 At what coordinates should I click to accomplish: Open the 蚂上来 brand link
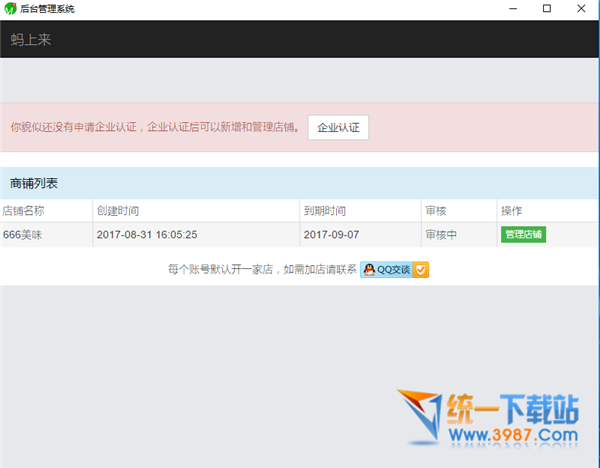click(x=31, y=39)
